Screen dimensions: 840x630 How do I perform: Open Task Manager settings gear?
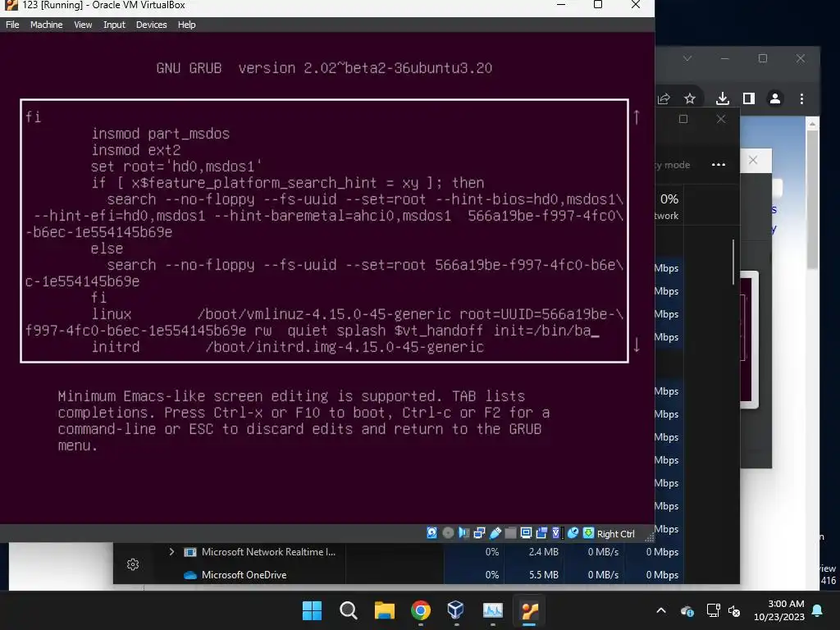click(133, 564)
